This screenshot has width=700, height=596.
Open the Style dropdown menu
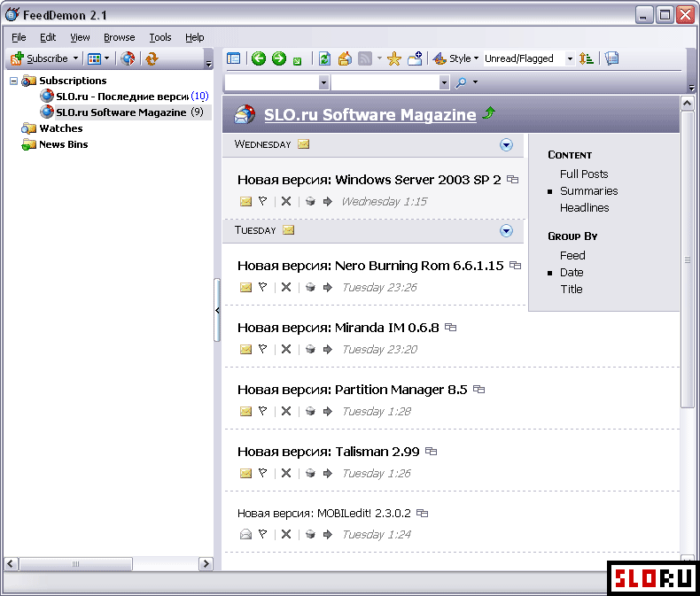(455, 58)
